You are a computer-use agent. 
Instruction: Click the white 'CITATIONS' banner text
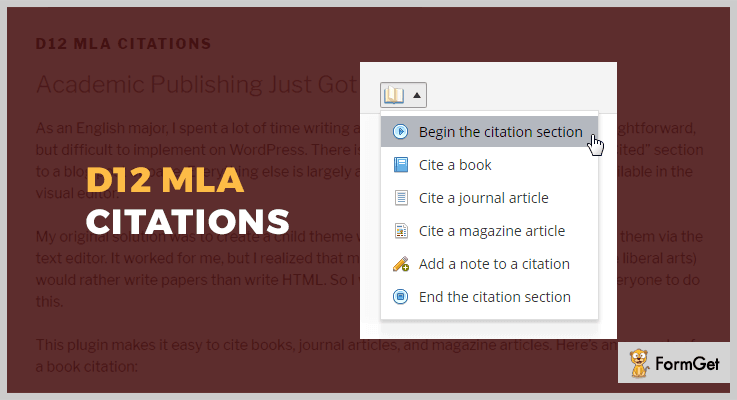pos(188,221)
